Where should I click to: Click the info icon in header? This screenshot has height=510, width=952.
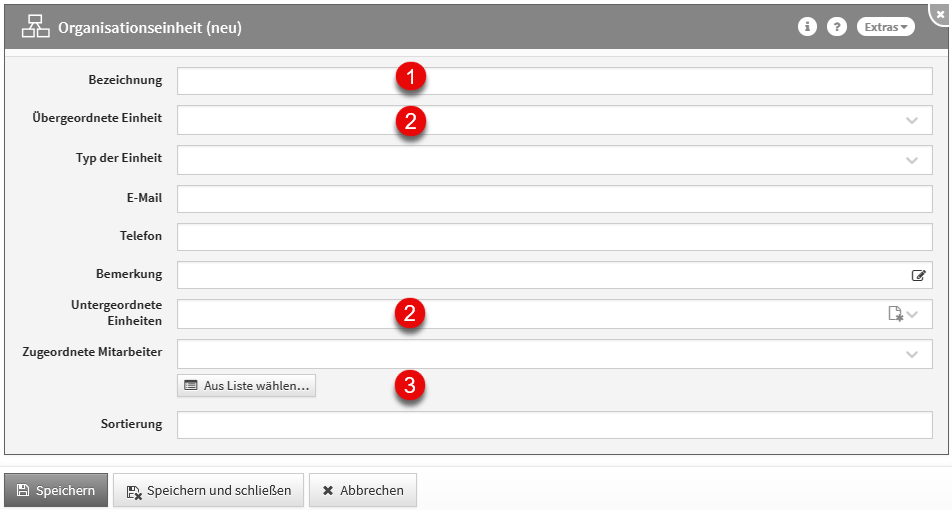807,27
